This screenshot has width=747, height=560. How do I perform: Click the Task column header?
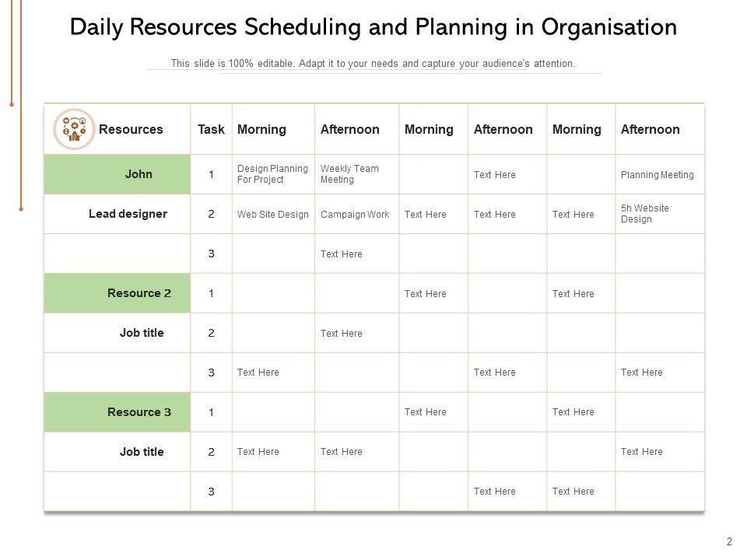click(x=211, y=130)
